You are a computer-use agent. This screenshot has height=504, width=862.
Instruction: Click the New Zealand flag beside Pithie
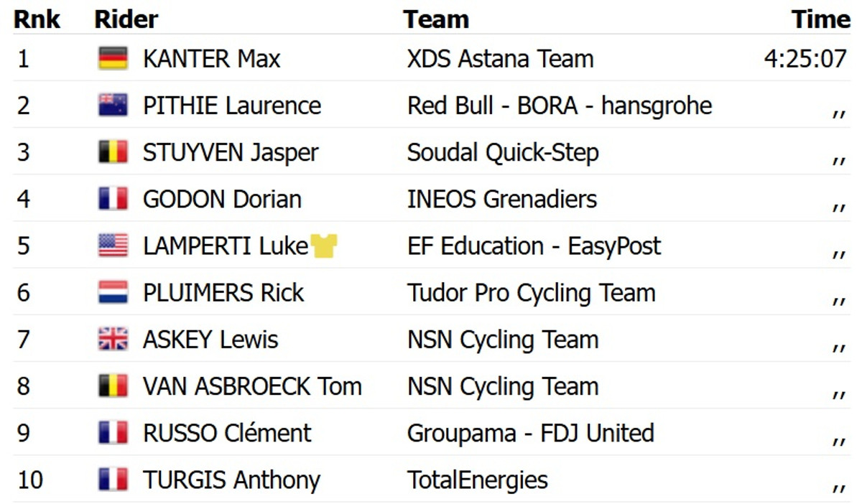tap(113, 106)
